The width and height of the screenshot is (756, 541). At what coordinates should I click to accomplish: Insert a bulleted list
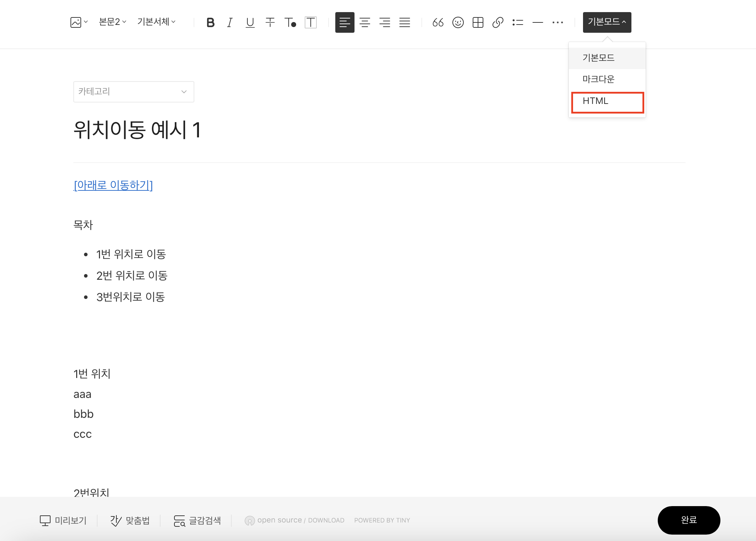coord(518,22)
